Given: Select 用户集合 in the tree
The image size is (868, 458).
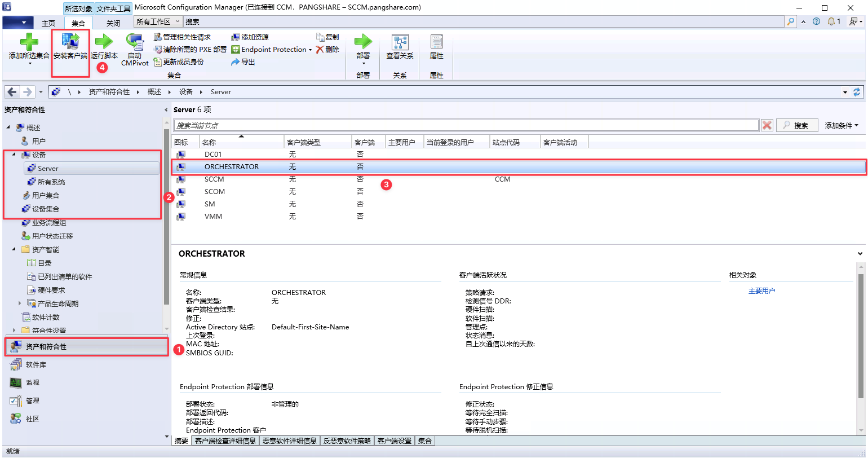Looking at the screenshot, I should click(x=46, y=195).
